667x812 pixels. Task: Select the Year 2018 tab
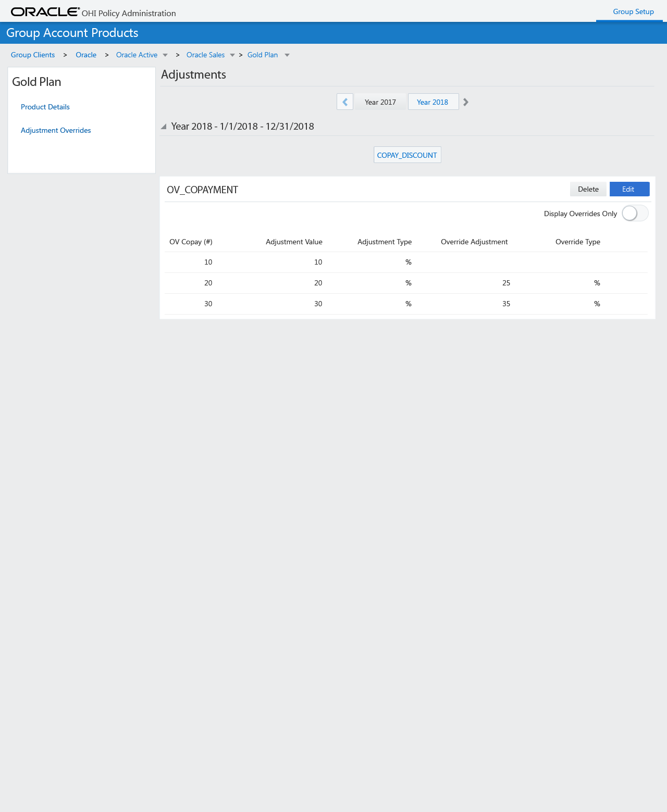(433, 102)
